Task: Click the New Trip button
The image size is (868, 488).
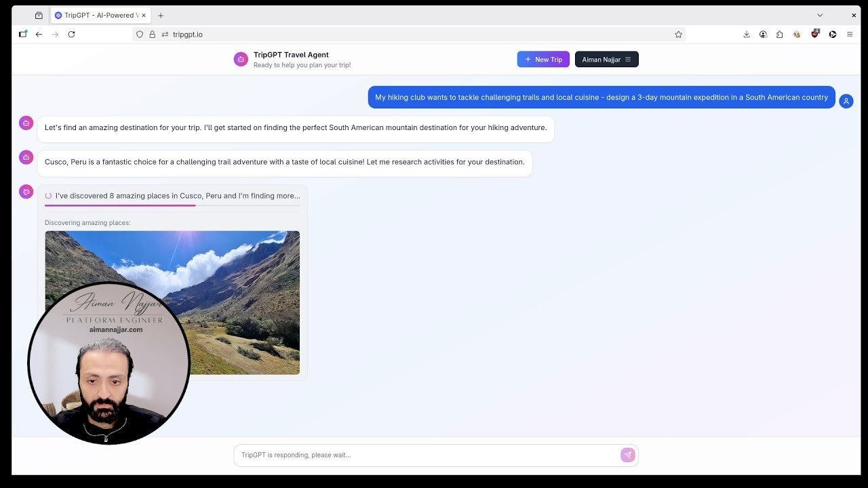Action: point(543,60)
